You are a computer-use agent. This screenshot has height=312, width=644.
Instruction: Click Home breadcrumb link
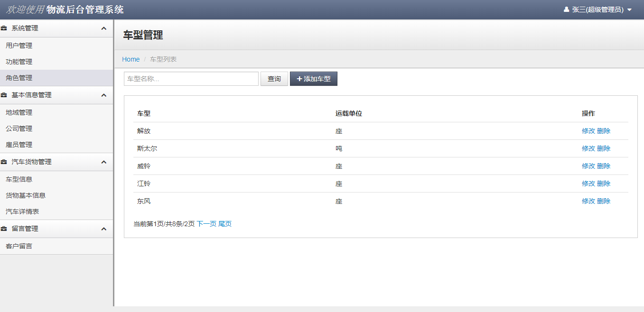131,59
